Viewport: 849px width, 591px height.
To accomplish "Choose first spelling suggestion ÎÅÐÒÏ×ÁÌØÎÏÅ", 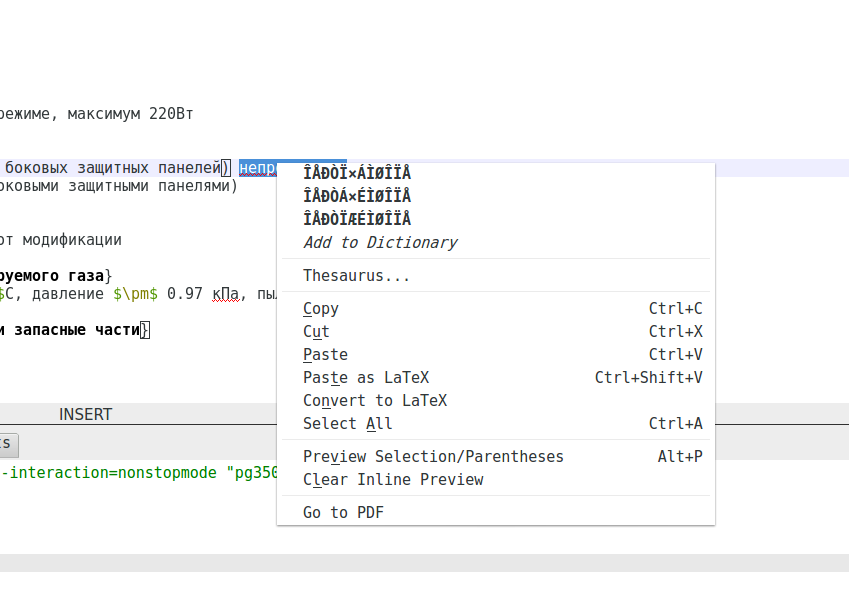I will [x=495, y=173].
